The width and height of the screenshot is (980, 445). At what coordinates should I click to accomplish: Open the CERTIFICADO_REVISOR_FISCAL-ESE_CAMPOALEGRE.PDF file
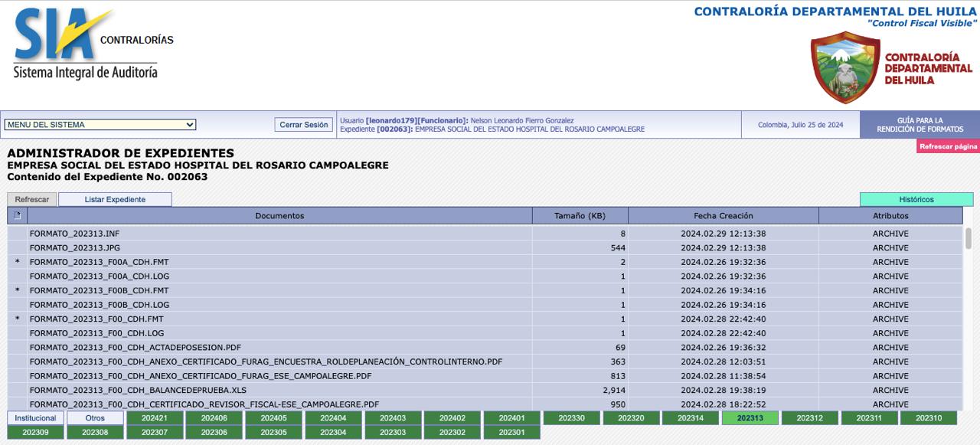click(204, 404)
